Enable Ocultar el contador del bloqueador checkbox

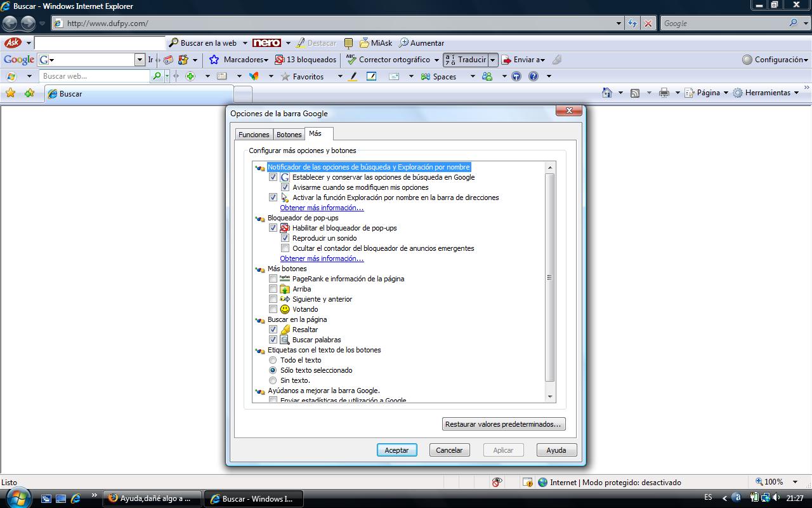tap(285, 248)
